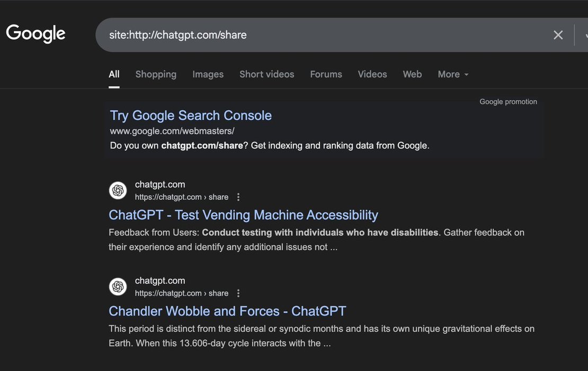Clear the search box with X icon

click(x=558, y=35)
